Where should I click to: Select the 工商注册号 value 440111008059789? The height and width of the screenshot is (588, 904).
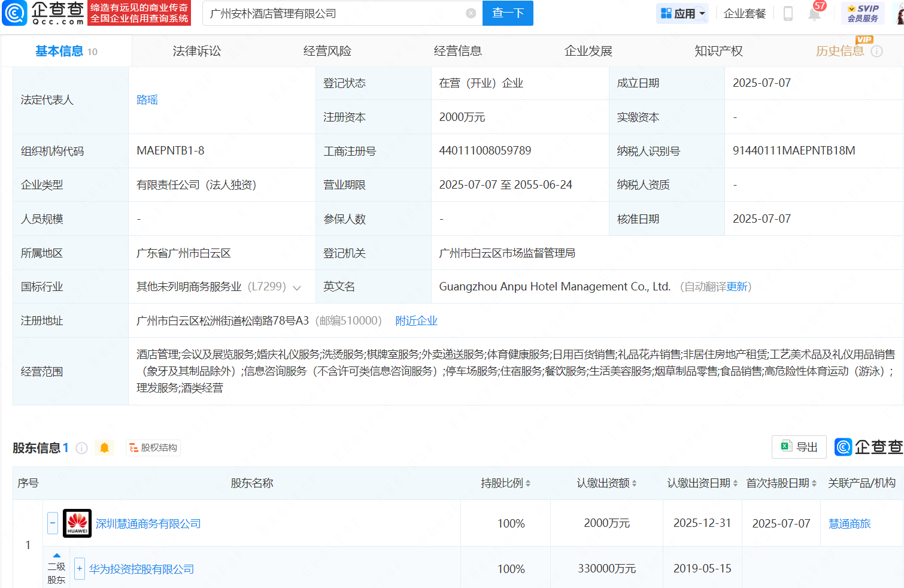coord(485,151)
